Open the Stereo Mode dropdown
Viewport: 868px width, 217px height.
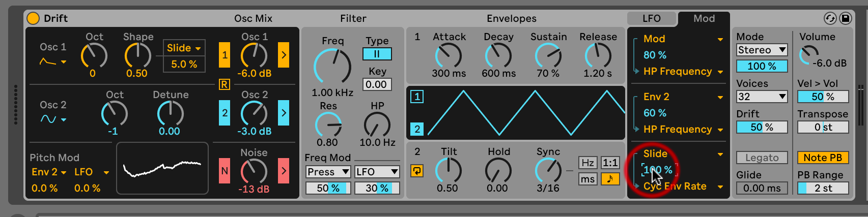tap(762, 50)
